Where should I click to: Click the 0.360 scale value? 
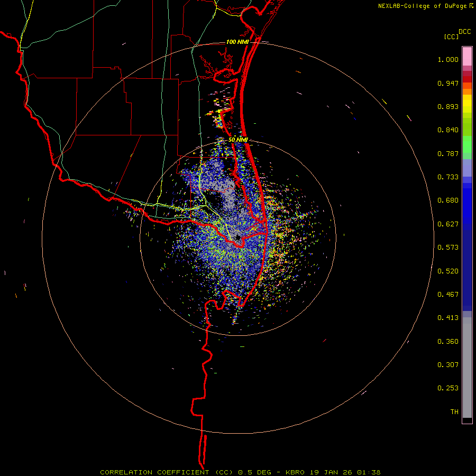tap(448, 342)
